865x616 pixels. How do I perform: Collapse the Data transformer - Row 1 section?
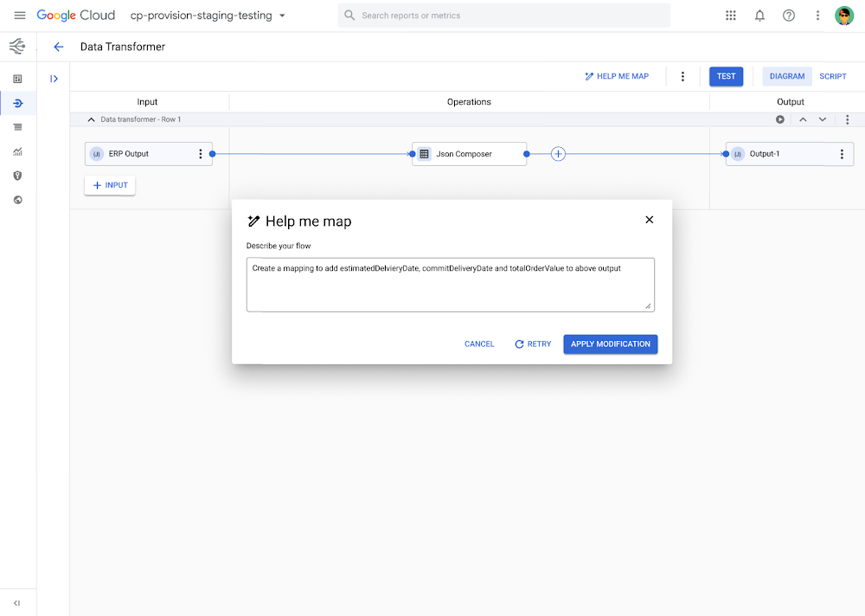(91, 119)
